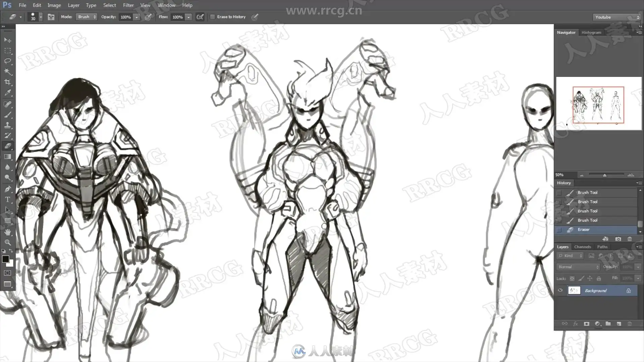Enable the Erase to History checkbox
The image size is (644, 362).
coord(213,17)
